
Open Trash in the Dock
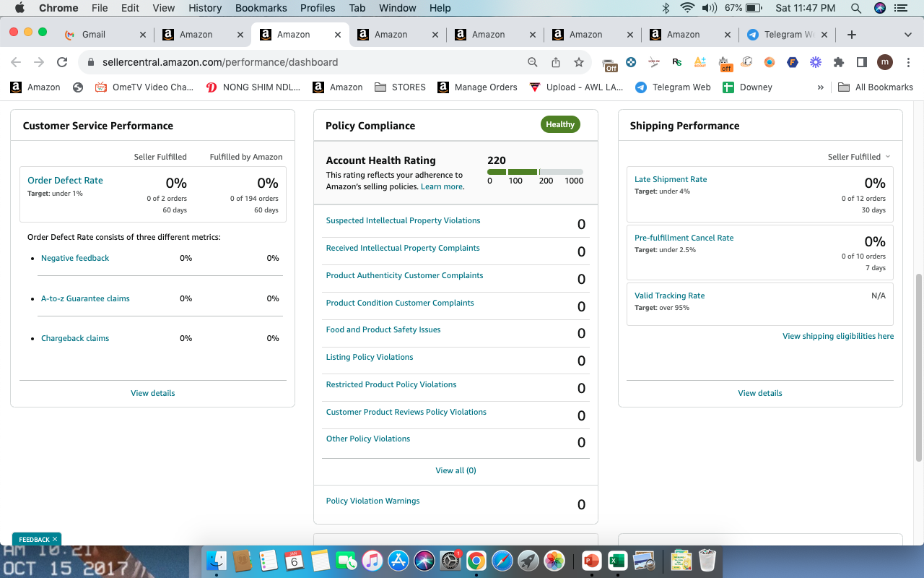(x=707, y=560)
